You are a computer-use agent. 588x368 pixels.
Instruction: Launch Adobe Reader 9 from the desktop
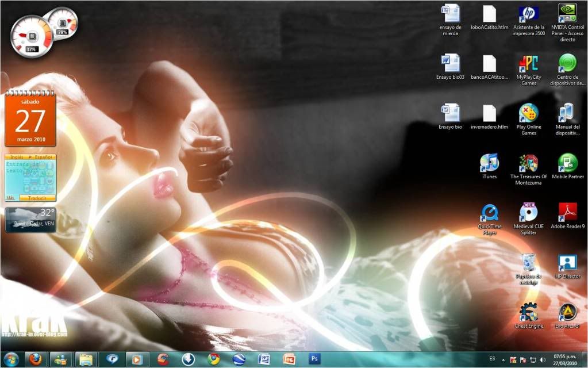[567, 213]
